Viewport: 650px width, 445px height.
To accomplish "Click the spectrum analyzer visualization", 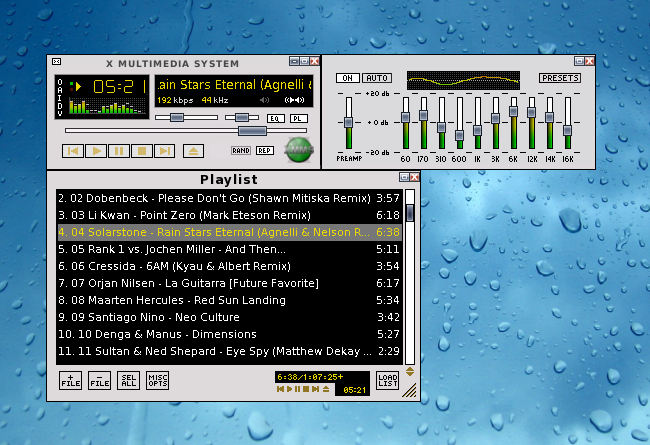I will (x=107, y=106).
